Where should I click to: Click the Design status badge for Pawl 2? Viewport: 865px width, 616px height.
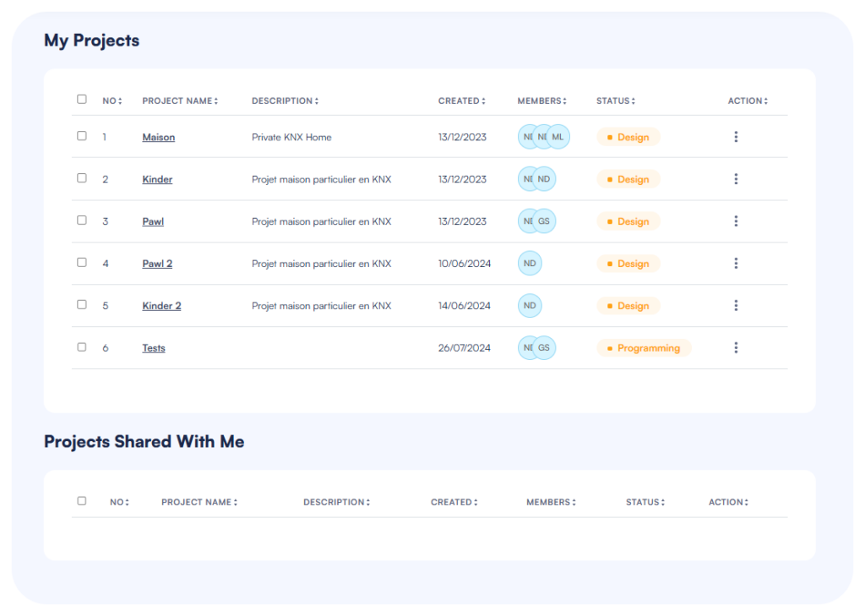(628, 264)
